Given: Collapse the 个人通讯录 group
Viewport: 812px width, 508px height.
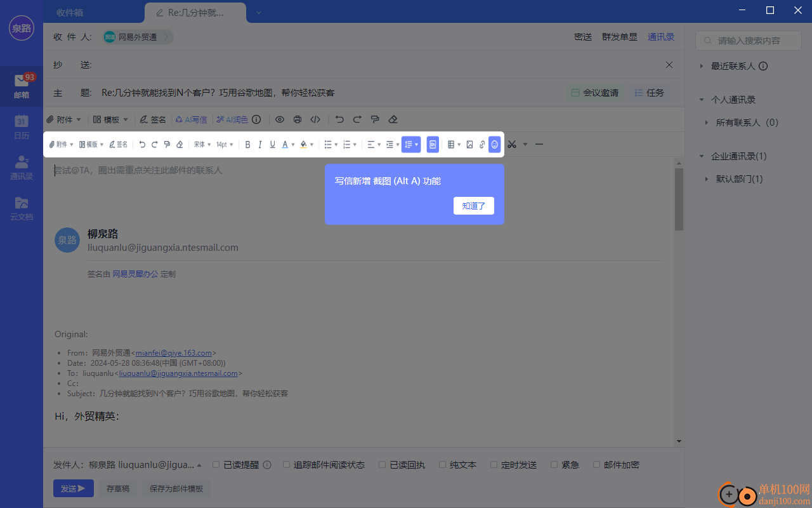Looking at the screenshot, I should [702, 100].
